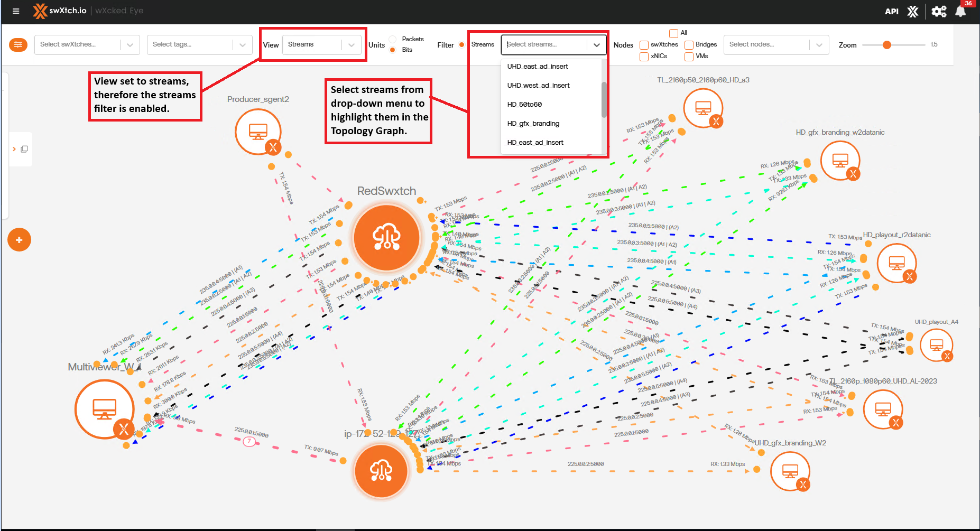The image size is (980, 531).
Task: Choose HD_gfx_branding from streams list
Action: click(533, 124)
